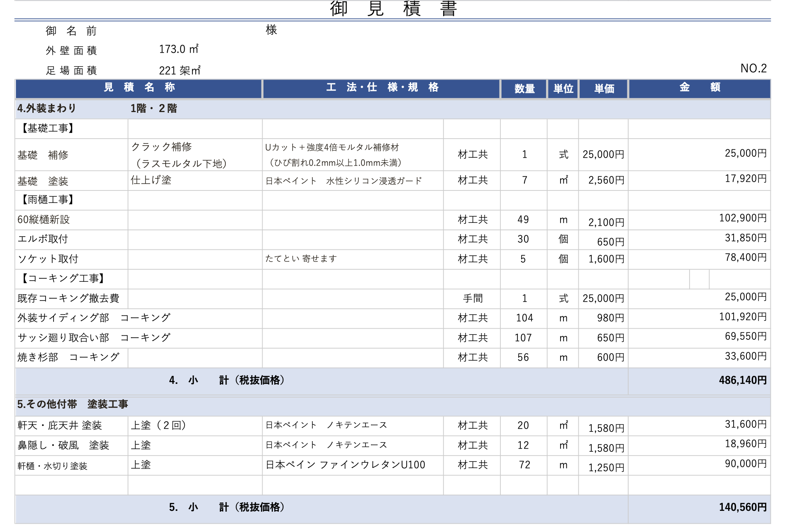
Task: Click the subtotal 486,140円
Action: coord(743,381)
